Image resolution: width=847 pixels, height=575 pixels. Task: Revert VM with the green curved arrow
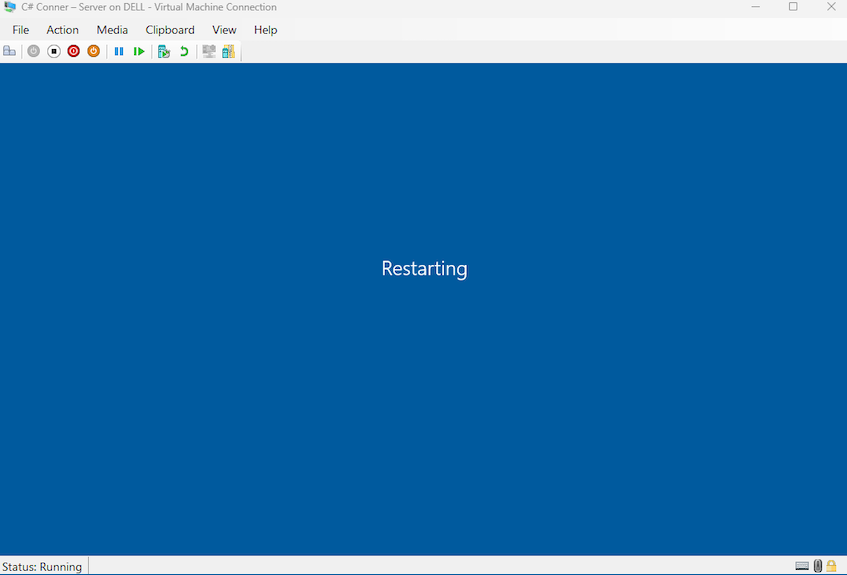coord(184,51)
